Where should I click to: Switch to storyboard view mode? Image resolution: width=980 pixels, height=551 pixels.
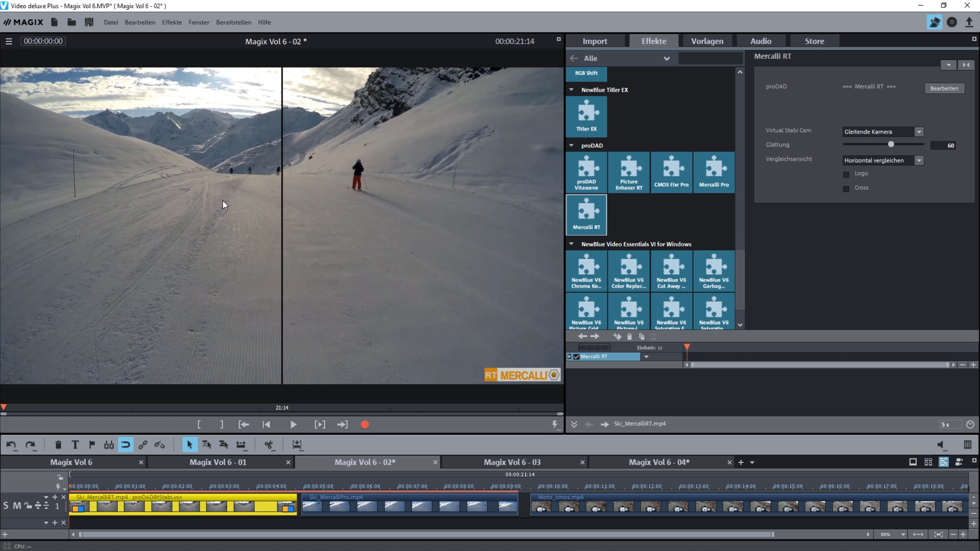(x=913, y=462)
